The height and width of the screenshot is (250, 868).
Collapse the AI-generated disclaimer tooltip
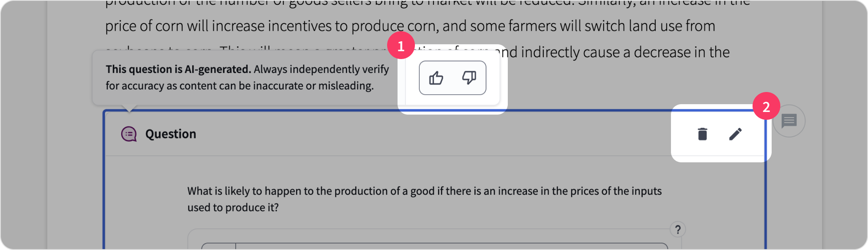[x=247, y=77]
